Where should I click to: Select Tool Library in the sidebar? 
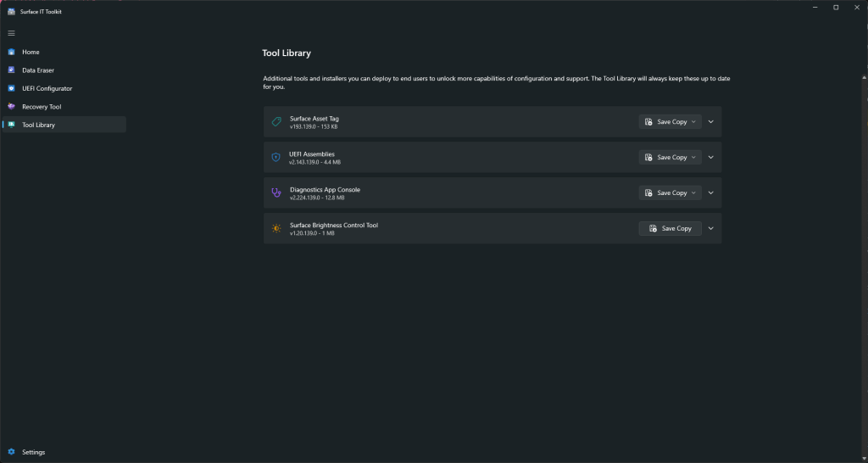click(x=38, y=125)
